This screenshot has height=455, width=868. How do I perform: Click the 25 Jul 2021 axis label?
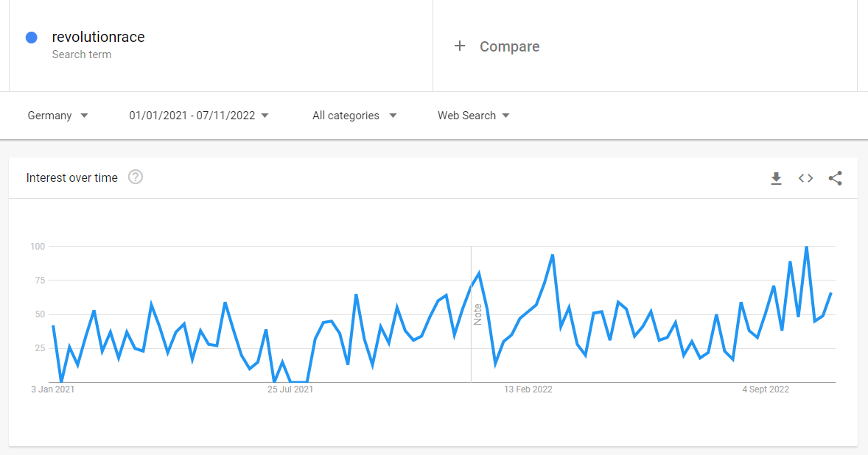tap(290, 389)
